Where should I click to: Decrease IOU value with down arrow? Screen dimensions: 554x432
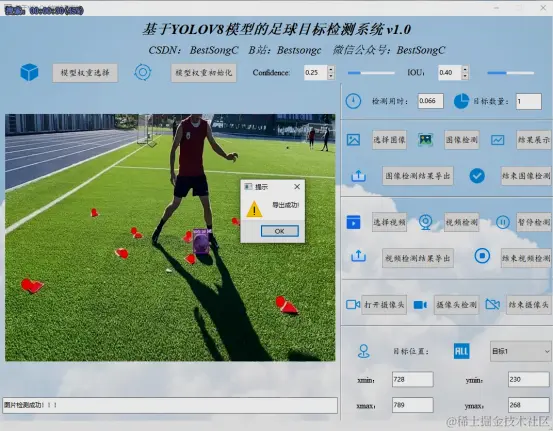coord(465,76)
